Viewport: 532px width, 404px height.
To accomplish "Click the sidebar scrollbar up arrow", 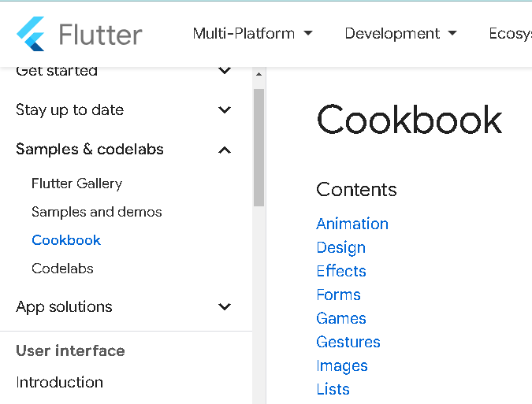I will pyautogui.click(x=259, y=74).
